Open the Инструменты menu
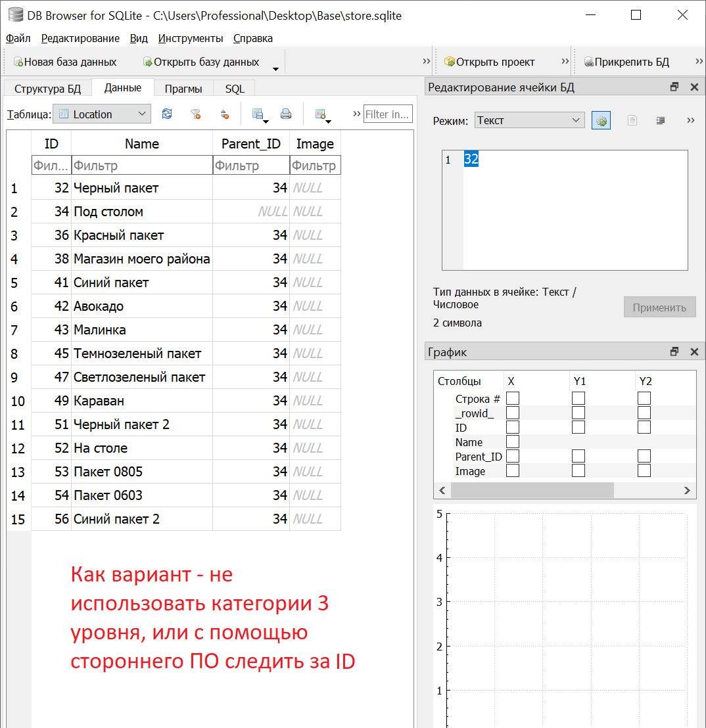Screen dimensions: 706x728 pyautogui.click(x=191, y=38)
